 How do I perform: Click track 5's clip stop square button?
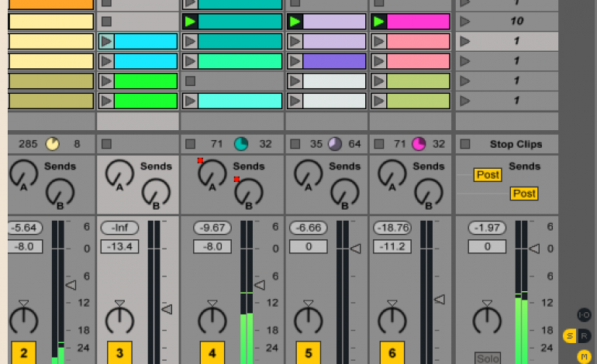pos(295,144)
